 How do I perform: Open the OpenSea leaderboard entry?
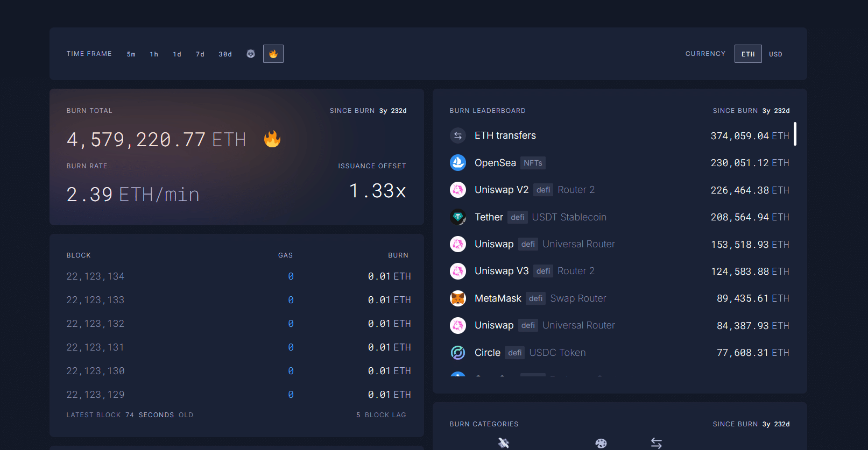(x=619, y=162)
